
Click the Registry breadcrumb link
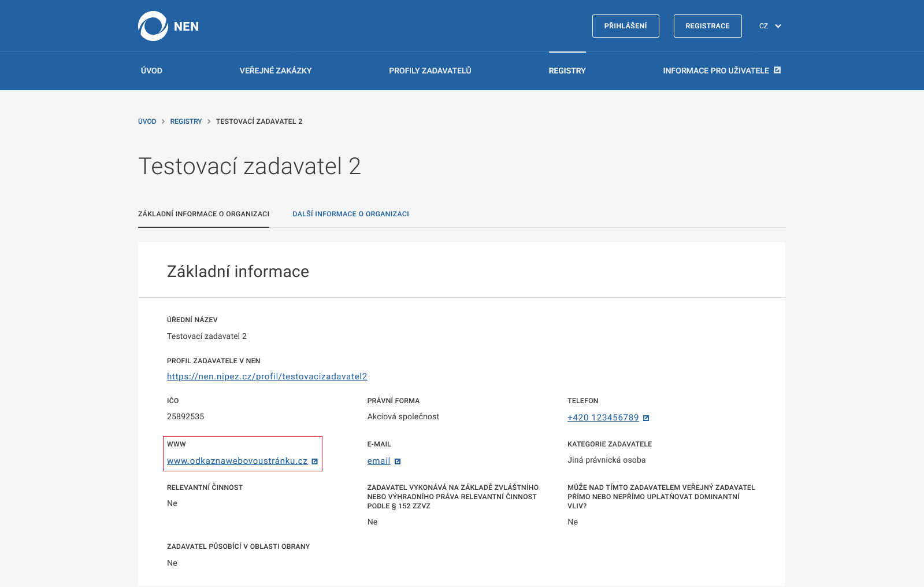(186, 121)
